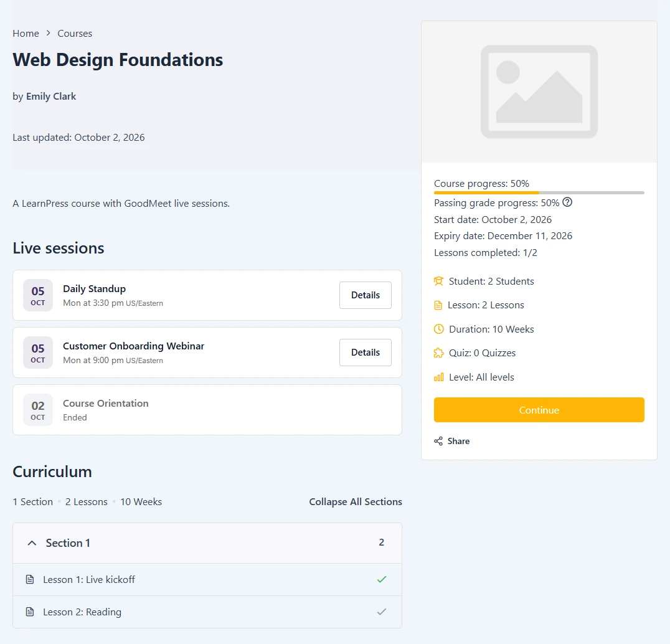The width and height of the screenshot is (670, 644).
Task: Click the Customer Onboarding Webinar title
Action: (134, 346)
